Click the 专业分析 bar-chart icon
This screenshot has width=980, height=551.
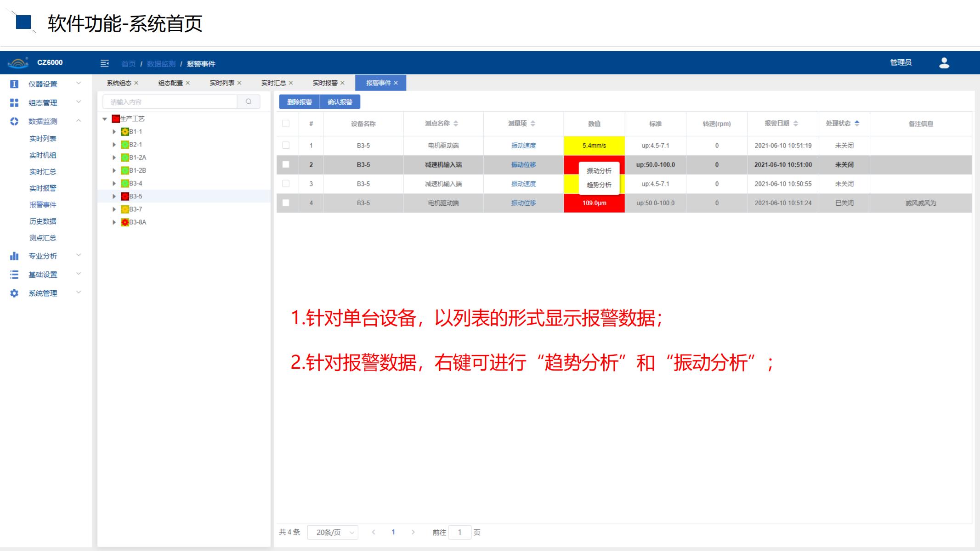pos(14,256)
